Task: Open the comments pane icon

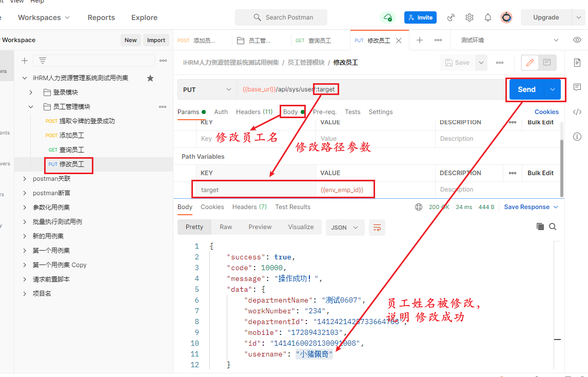Action: pyautogui.click(x=577, y=87)
